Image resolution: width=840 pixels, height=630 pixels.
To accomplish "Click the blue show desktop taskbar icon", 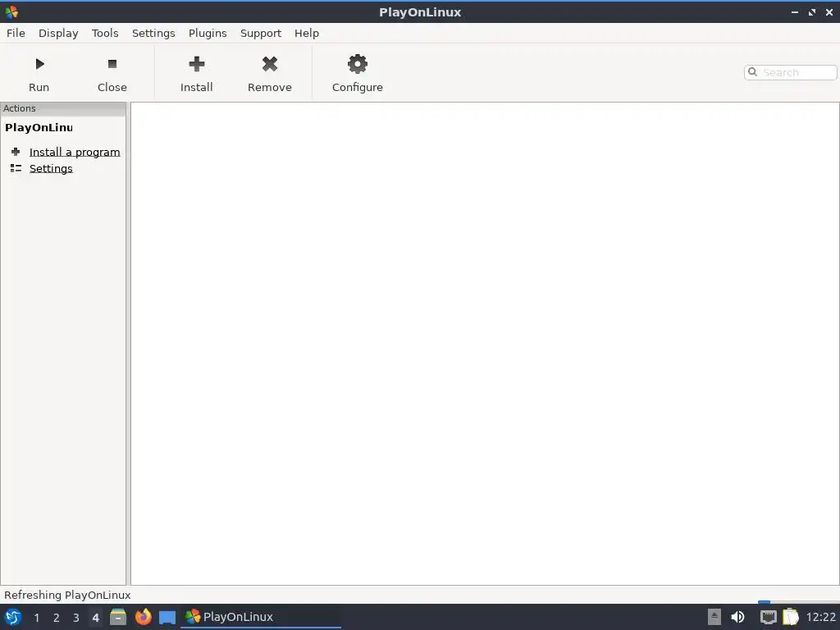I will pyautogui.click(x=167, y=617).
